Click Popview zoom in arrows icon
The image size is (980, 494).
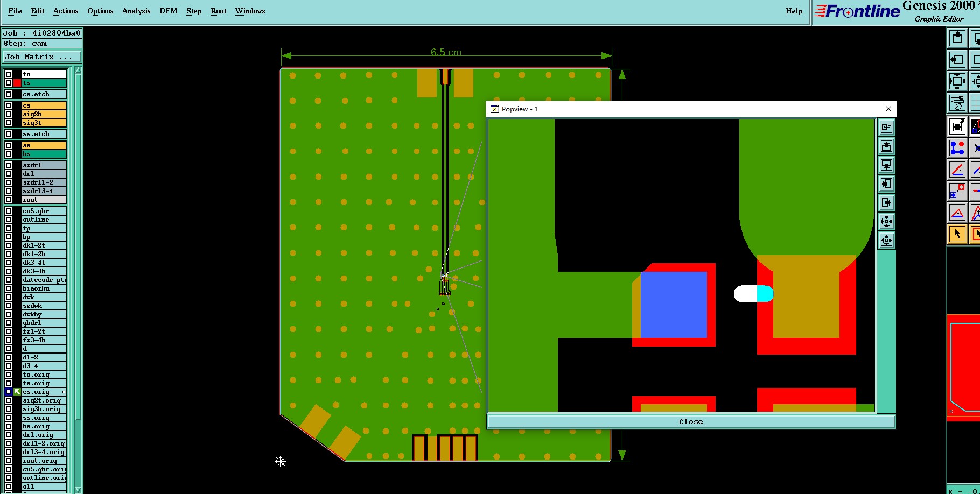coord(886,222)
